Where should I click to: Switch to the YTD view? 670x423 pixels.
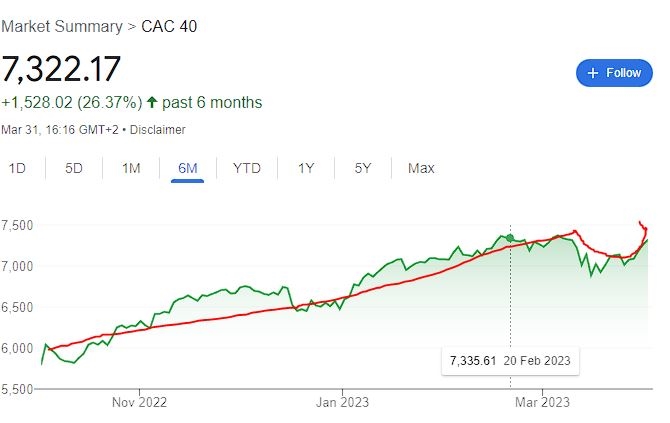point(246,168)
